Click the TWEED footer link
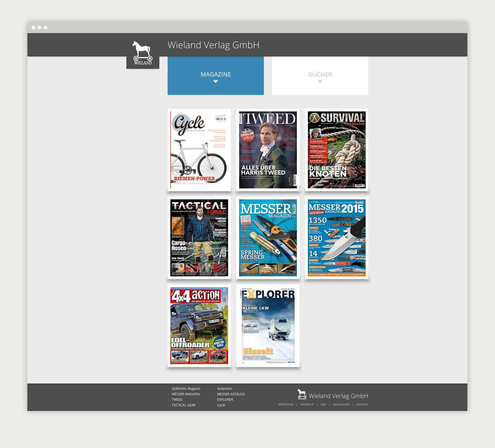The width and height of the screenshot is (495, 448). (x=177, y=400)
